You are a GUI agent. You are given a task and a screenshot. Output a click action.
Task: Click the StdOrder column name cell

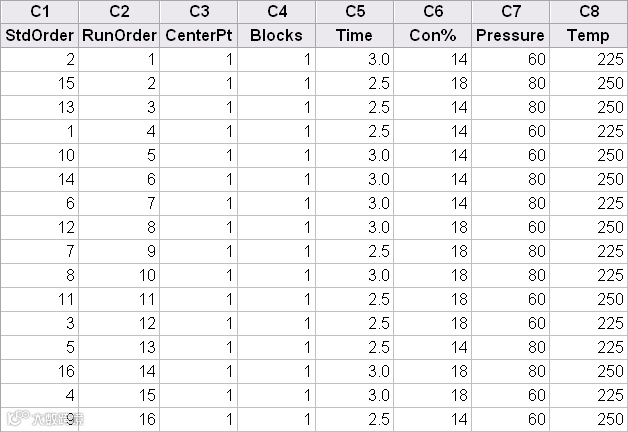(40, 35)
